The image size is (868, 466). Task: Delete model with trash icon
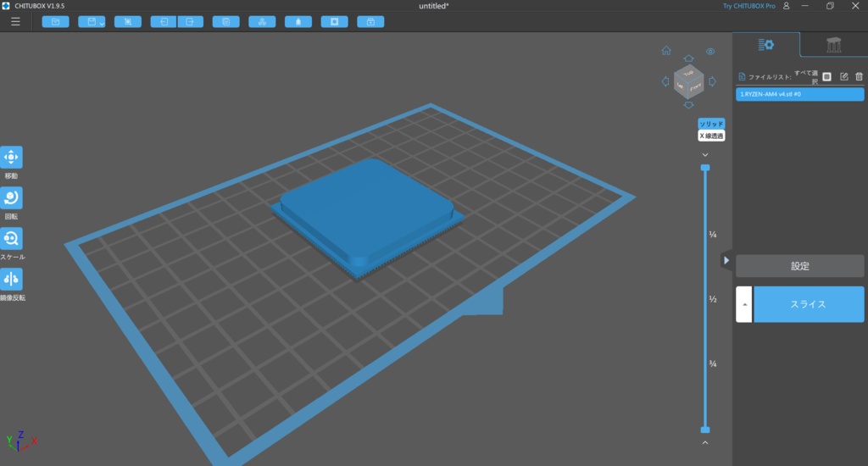860,76
